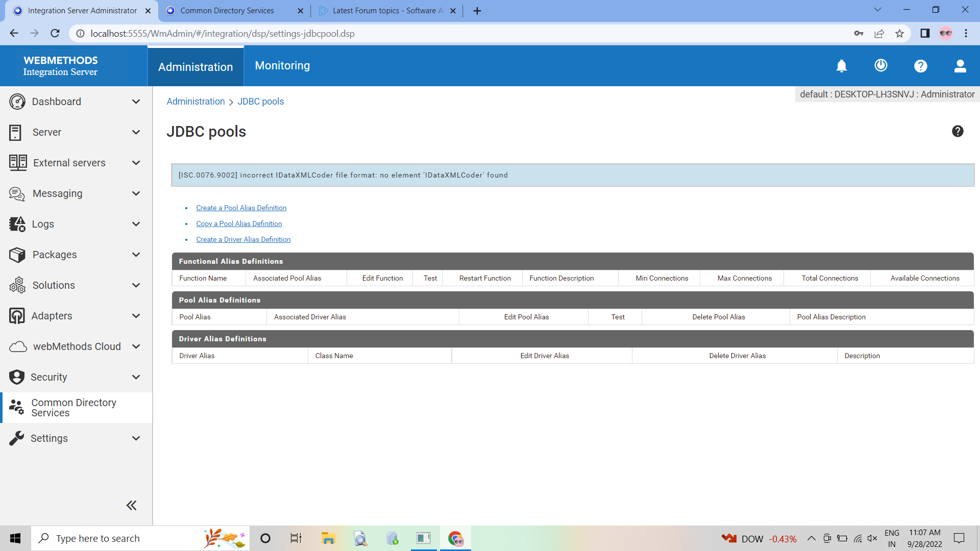The width and height of the screenshot is (980, 551).
Task: Open new browser tab plus button
Action: coord(477,11)
